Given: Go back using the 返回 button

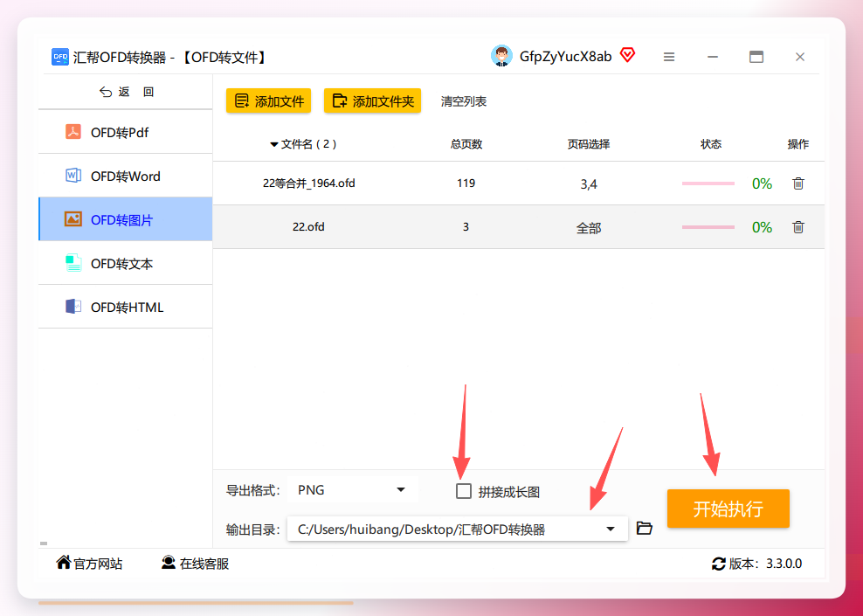Looking at the screenshot, I should [x=126, y=92].
